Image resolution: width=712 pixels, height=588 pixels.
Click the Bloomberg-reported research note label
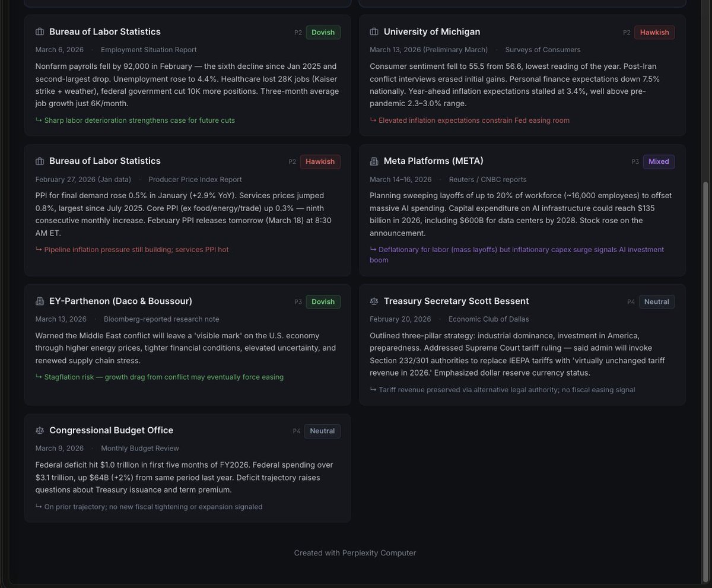point(161,319)
